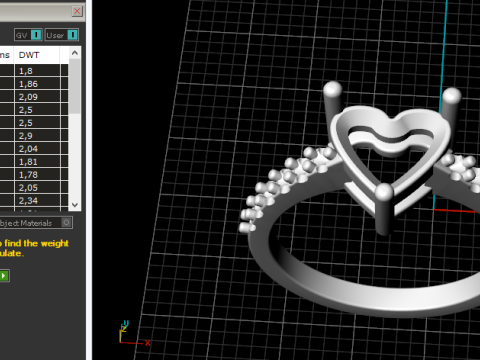Toggle the User switch
The width and height of the screenshot is (480, 360).
point(62,35)
